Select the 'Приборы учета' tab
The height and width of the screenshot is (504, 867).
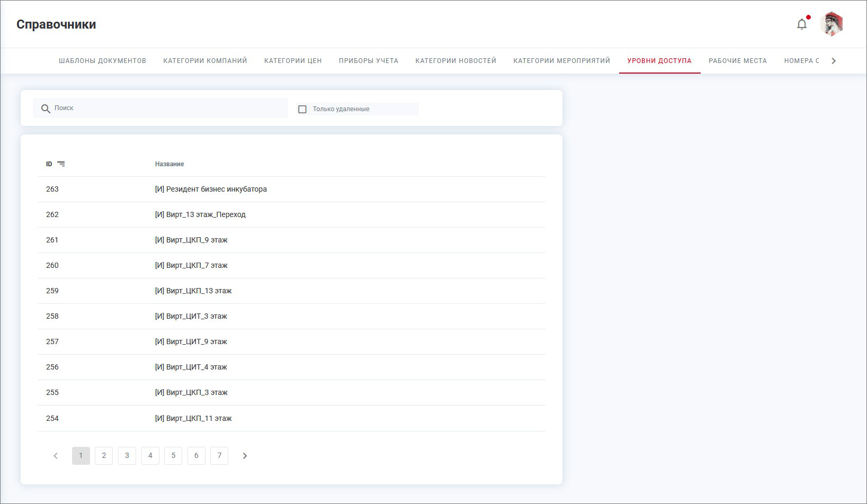(368, 61)
